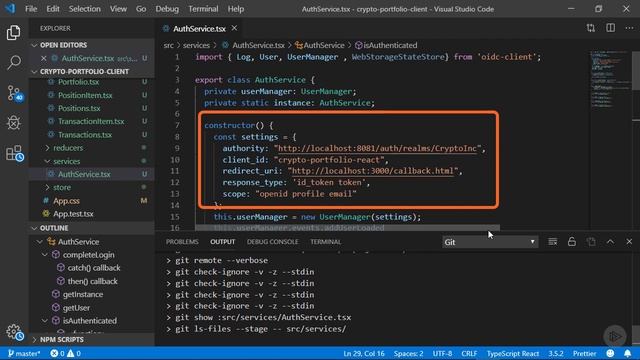640x360 pixels.
Task: Open the Go menu
Action: click(x=141, y=9)
